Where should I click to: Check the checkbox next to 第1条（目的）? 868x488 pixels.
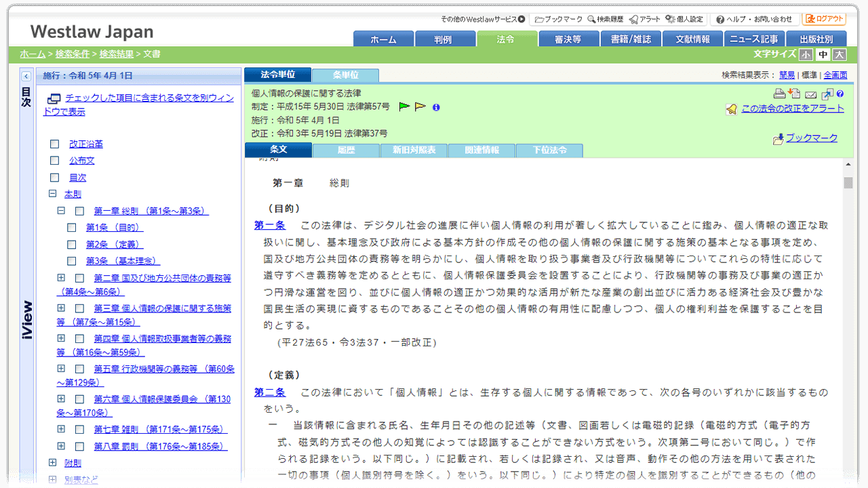coord(72,227)
